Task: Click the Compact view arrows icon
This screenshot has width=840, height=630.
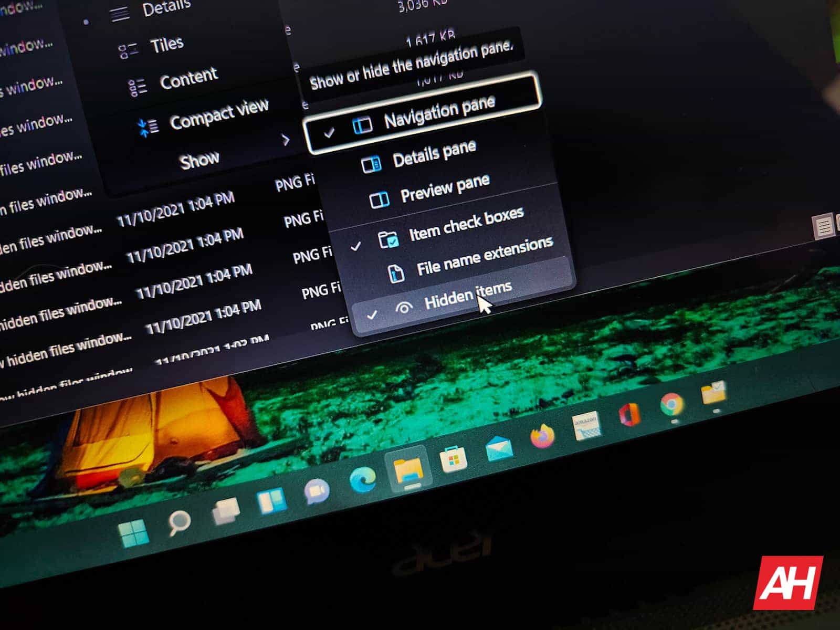Action: pyautogui.click(x=148, y=128)
